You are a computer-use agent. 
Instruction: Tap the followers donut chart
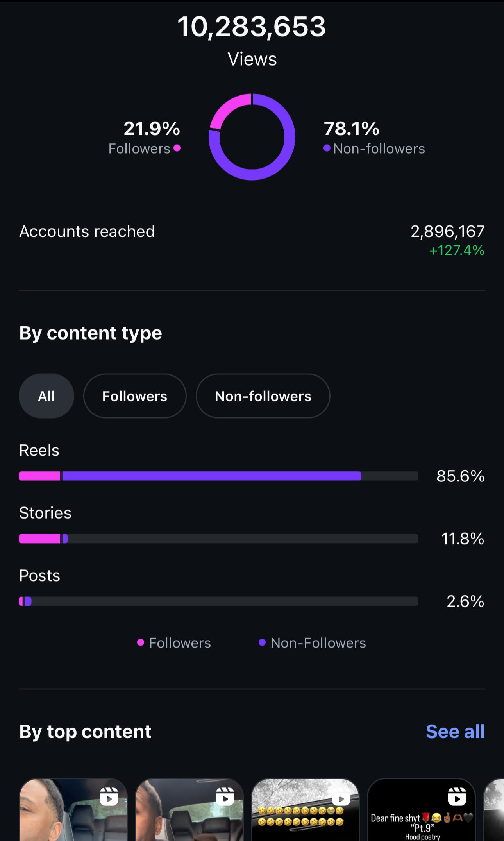click(252, 137)
